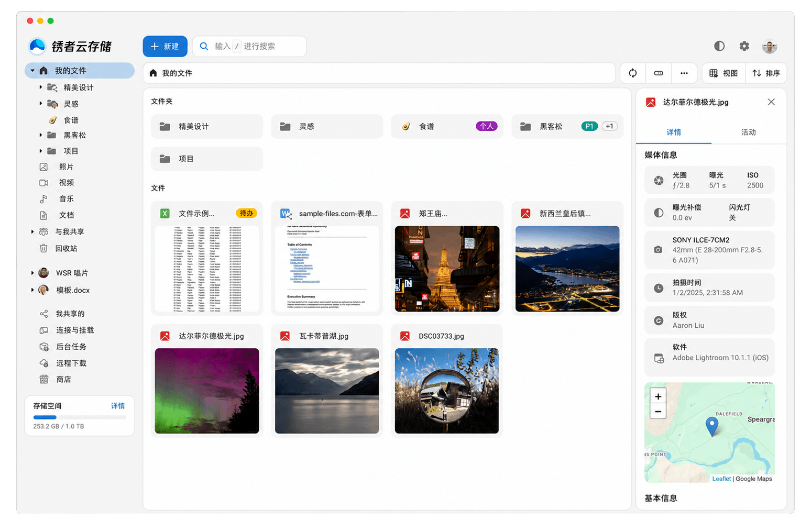
Task: Click the blue location pin on map
Action: coord(712,426)
